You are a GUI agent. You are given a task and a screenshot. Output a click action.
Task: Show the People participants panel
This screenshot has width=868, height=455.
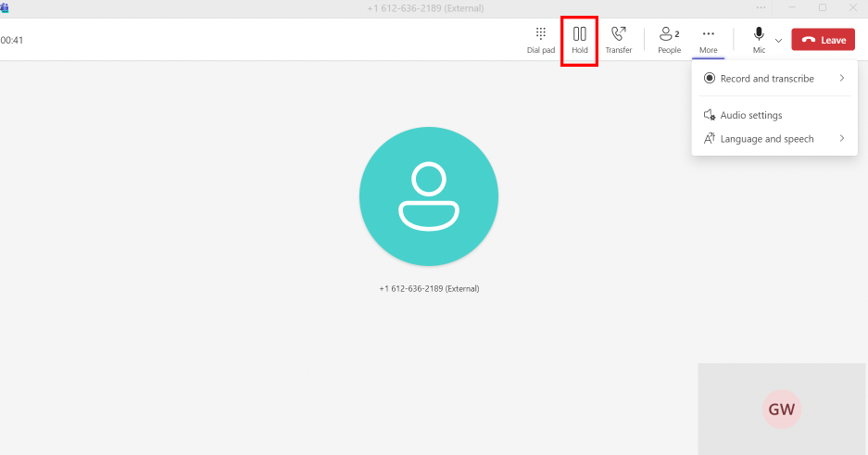(669, 41)
